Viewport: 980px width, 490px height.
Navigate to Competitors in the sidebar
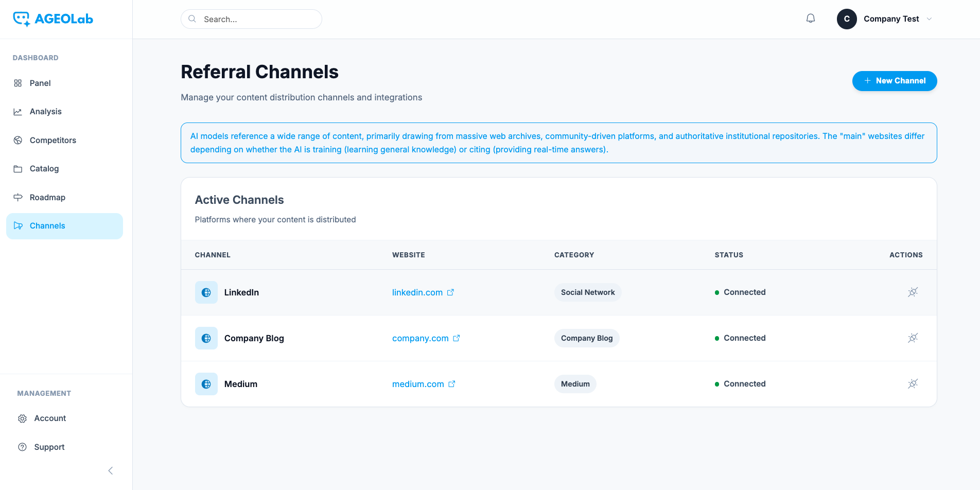coord(52,140)
